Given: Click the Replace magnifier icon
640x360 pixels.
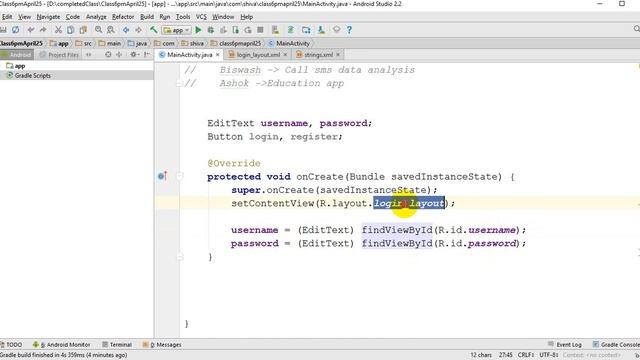Looking at the screenshot, I should (x=111, y=30).
